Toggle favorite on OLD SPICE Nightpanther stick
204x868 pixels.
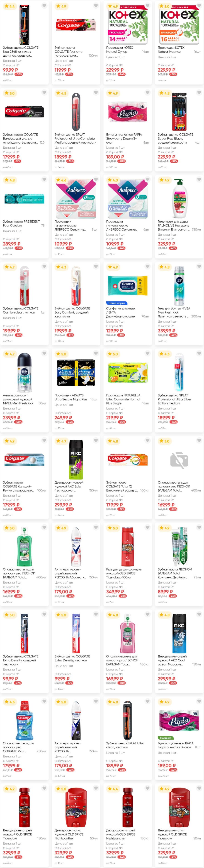[96, 788]
